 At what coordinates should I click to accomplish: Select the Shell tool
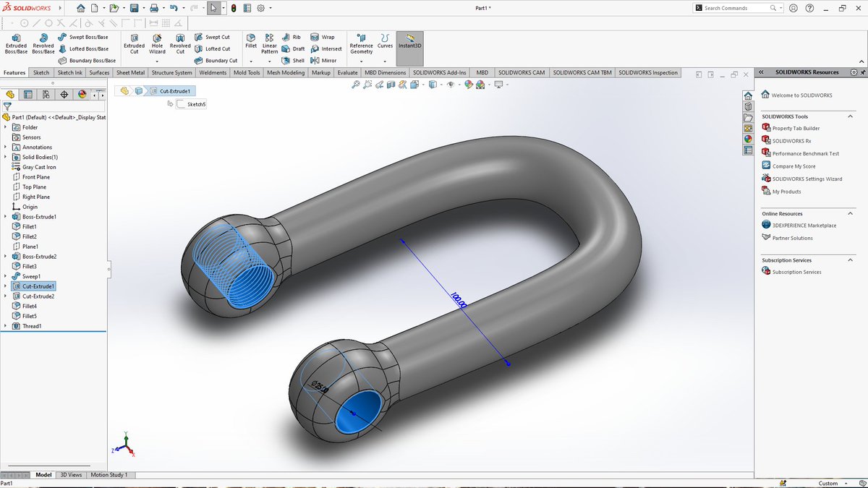[x=293, y=61]
